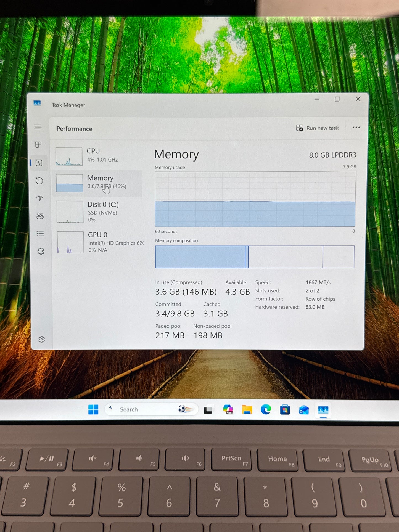Open Microsoft Edge from taskbar
The image size is (399, 532).
[266, 409]
